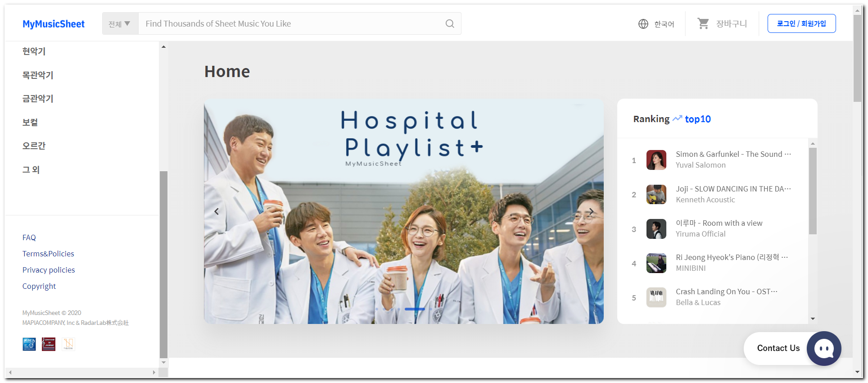
Task: Click artist name Kenneth Acoustic
Action: coord(705,200)
